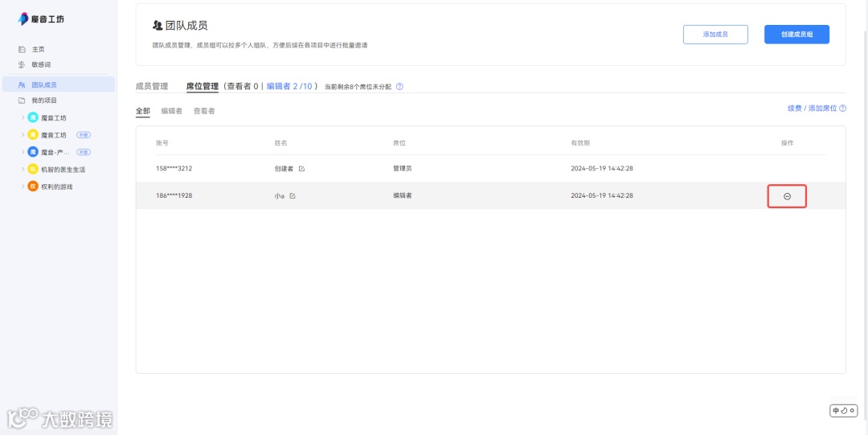The height and width of the screenshot is (435, 868).
Task: Expand the 权利的游戏 project
Action: tap(23, 187)
